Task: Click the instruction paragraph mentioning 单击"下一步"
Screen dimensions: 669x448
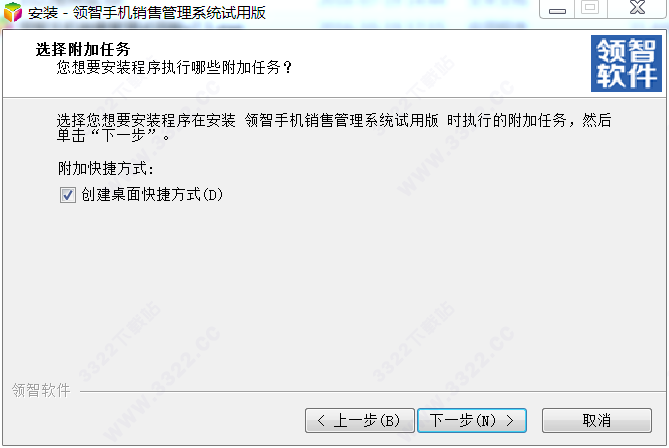Action: tap(334, 128)
